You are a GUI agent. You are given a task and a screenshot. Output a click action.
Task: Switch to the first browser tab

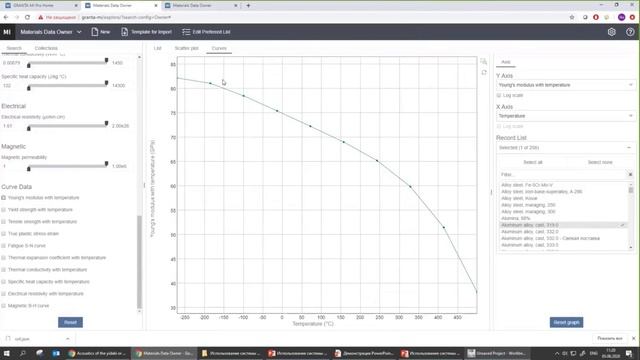(x=40, y=6)
